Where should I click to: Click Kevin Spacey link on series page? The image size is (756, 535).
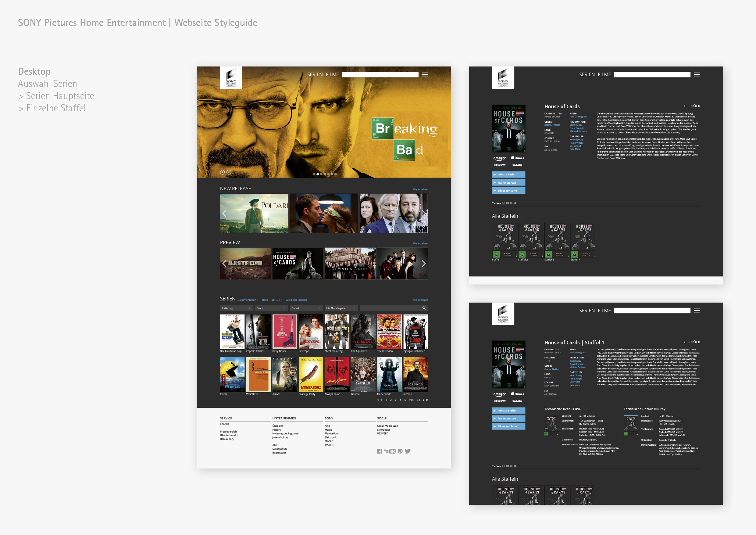(576, 140)
